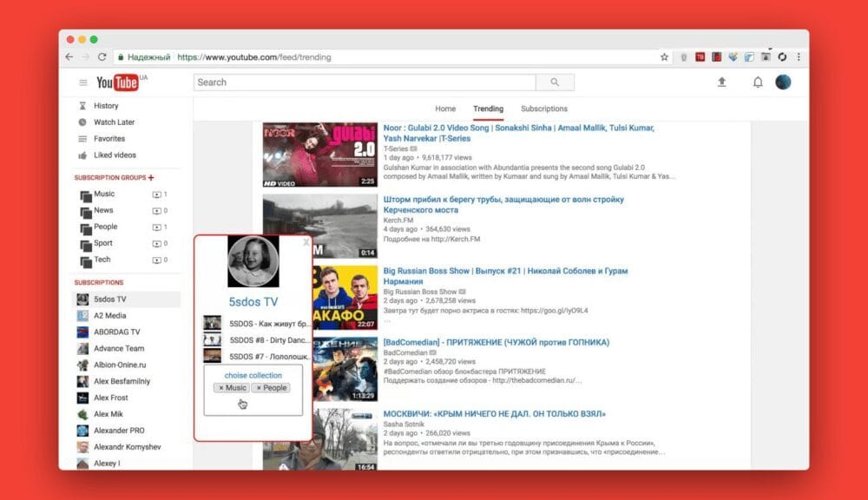Click the browser back arrow

pos(69,57)
